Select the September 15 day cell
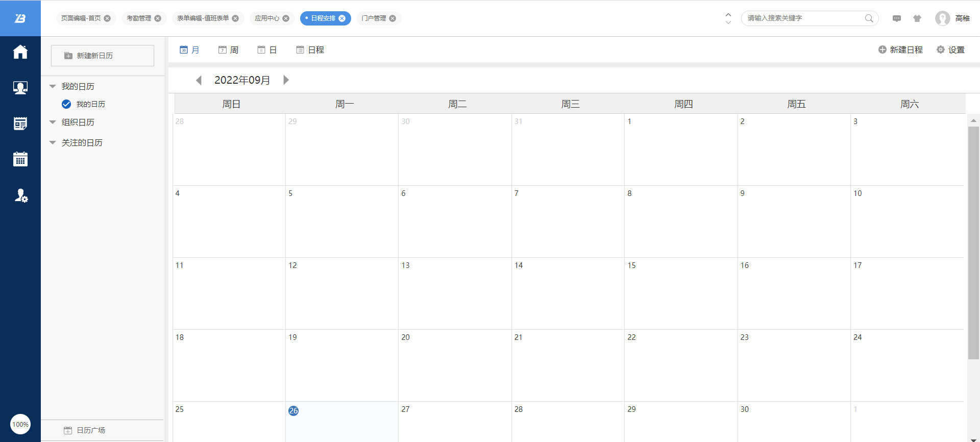This screenshot has height=442, width=980. pyautogui.click(x=681, y=293)
